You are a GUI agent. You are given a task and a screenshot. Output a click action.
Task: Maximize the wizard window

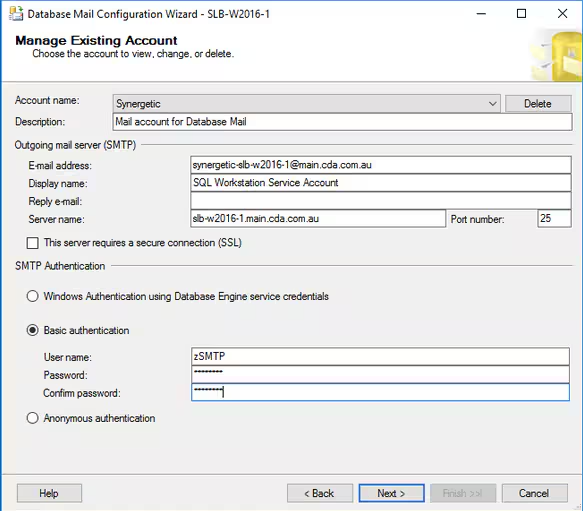521,14
